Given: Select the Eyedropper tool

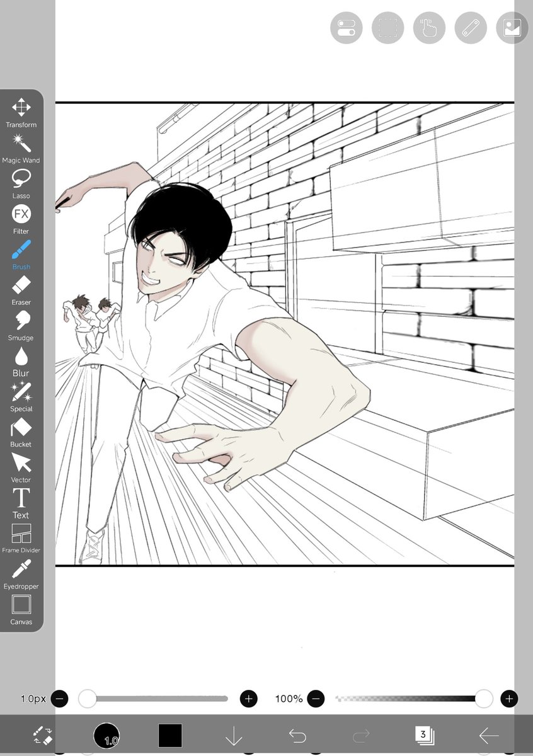Looking at the screenshot, I should tap(21, 575).
